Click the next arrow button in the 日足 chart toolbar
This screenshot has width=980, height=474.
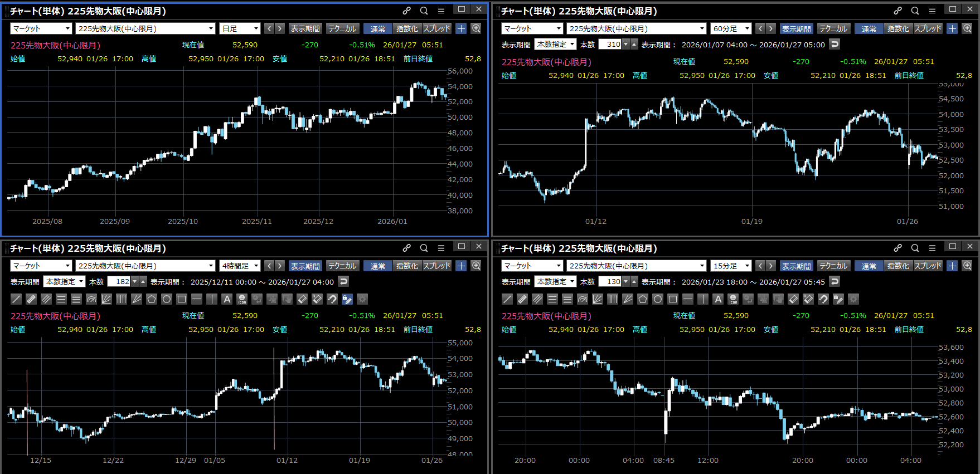[280, 28]
